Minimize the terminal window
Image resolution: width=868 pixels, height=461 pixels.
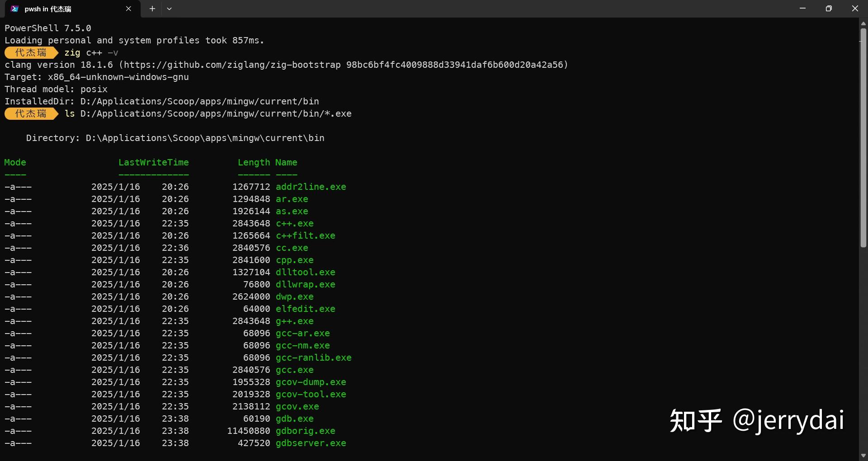(802, 9)
